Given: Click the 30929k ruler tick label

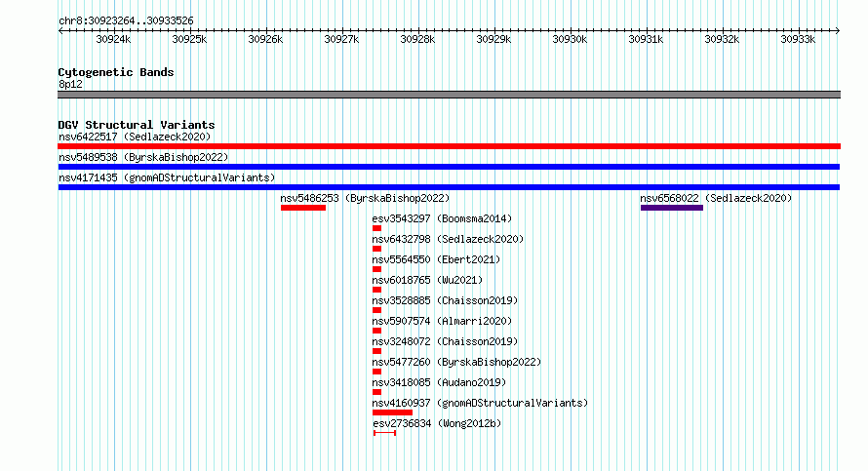Looking at the screenshot, I should (493, 39).
